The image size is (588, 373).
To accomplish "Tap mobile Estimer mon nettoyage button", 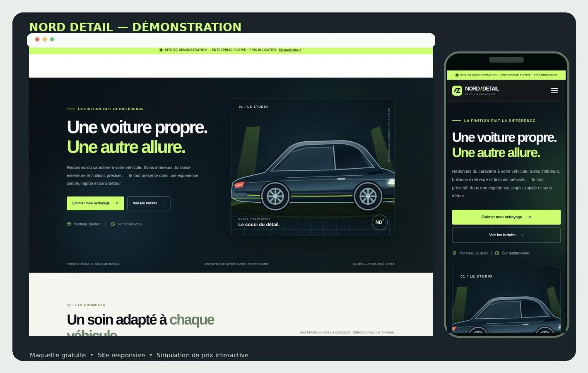I will click(506, 217).
